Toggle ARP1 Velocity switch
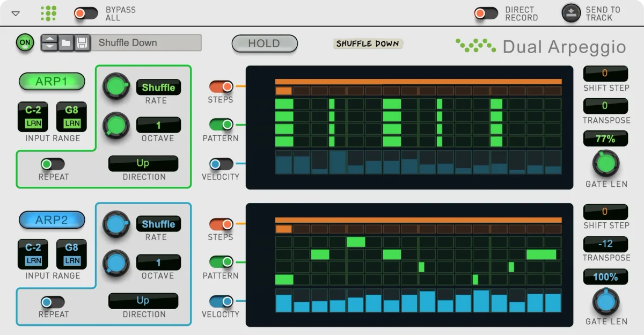Screen dimensions: 644x335 221,164
